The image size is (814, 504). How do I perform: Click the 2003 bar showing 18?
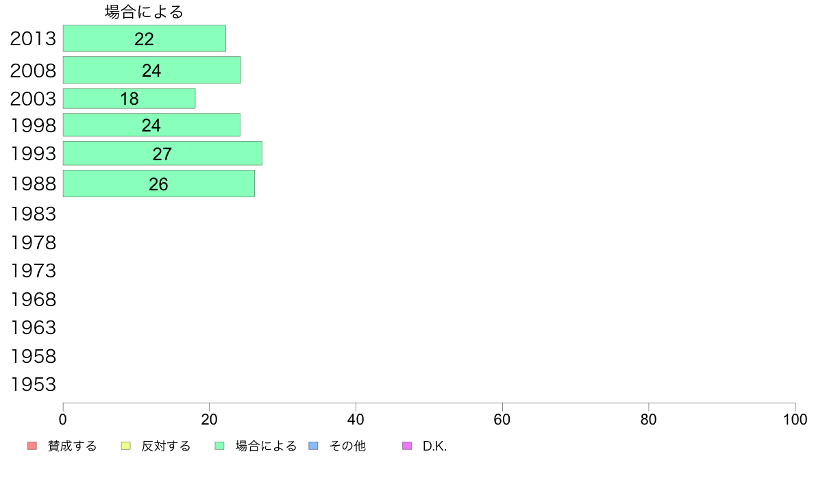click(129, 99)
